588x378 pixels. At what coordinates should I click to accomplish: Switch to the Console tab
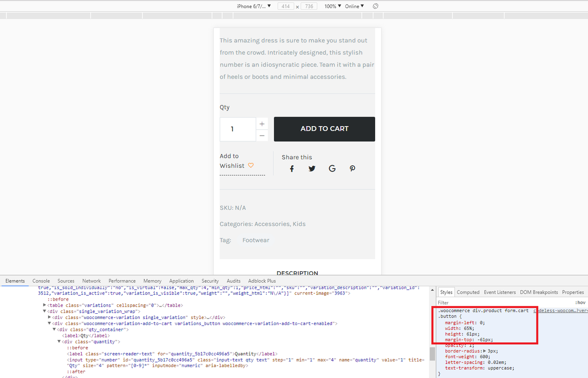coord(41,281)
